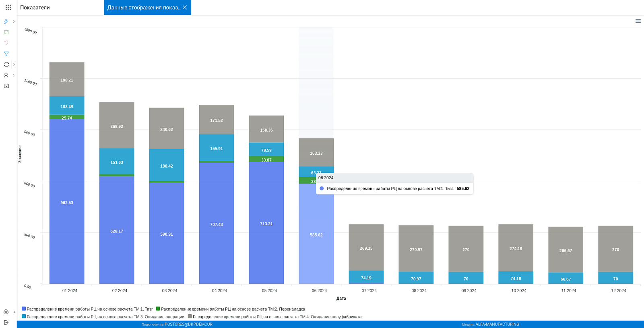Image resolution: width=644 pixels, height=328 pixels.
Task: Click the green 33.87 segment for 05.2024
Action: click(x=266, y=159)
